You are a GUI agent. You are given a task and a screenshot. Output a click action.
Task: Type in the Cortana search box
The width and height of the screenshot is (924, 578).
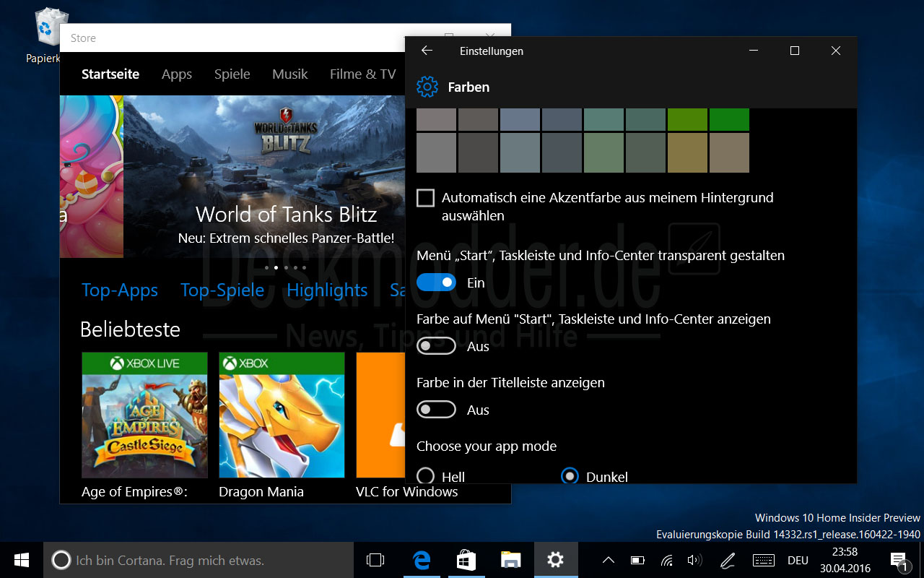point(199,560)
